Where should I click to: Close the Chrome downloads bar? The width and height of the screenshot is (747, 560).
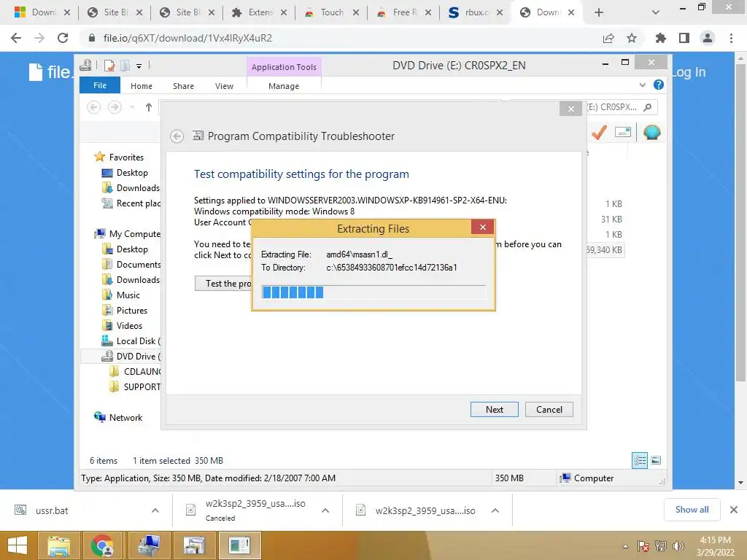click(x=734, y=510)
